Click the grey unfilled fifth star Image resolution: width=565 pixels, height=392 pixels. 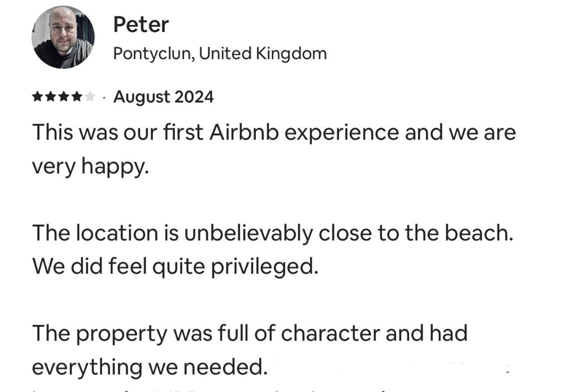click(x=90, y=97)
